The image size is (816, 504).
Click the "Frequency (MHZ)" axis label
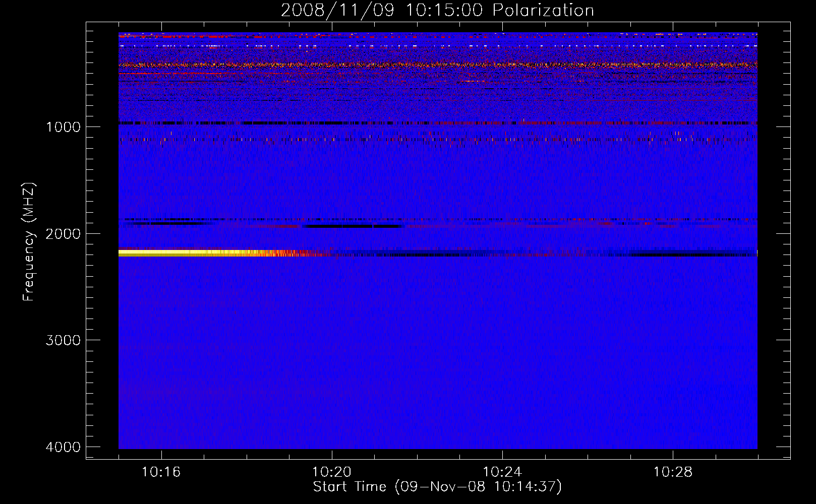pyautogui.click(x=29, y=242)
